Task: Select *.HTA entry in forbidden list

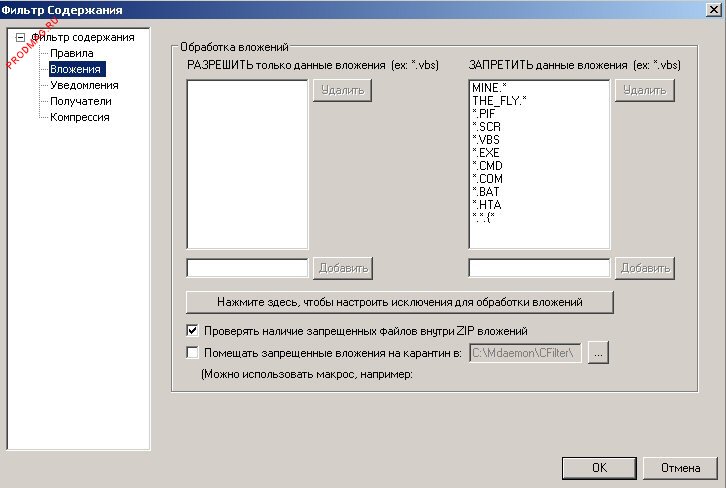Action: coord(486,204)
